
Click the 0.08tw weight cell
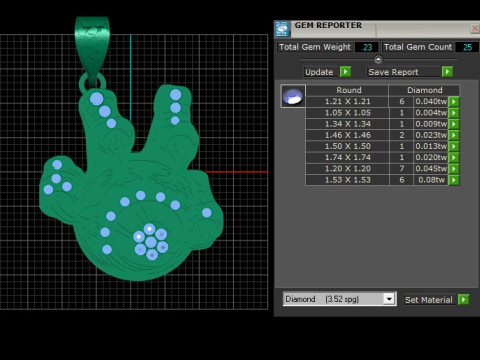pyautogui.click(x=431, y=180)
